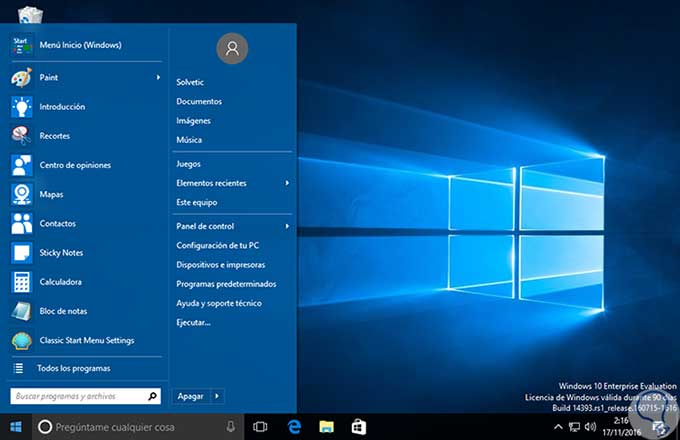Open the Store icon on the taskbar
Viewport: 680px width, 440px height.
[x=359, y=427]
